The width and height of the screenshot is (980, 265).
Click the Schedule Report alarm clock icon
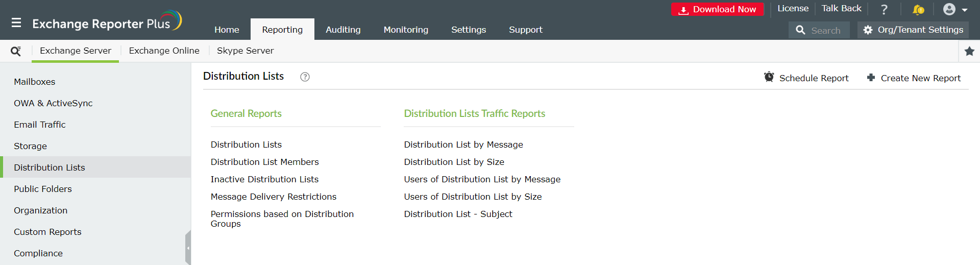click(769, 77)
